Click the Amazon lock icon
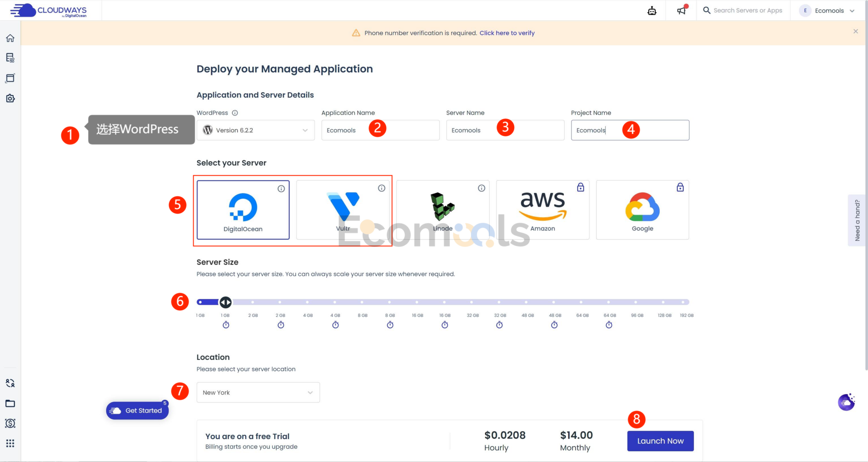 tap(580, 187)
